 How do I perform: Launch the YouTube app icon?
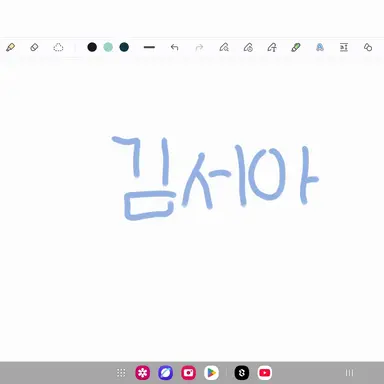(x=265, y=373)
